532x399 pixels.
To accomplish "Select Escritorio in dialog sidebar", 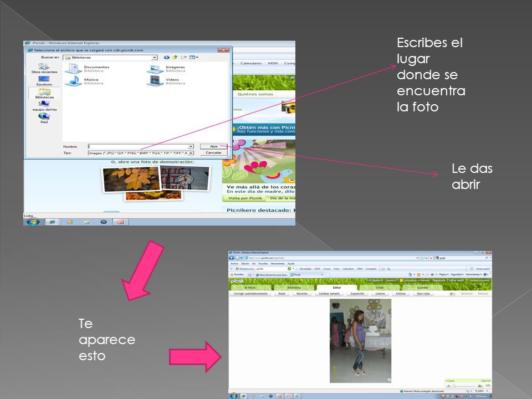I will (x=44, y=81).
